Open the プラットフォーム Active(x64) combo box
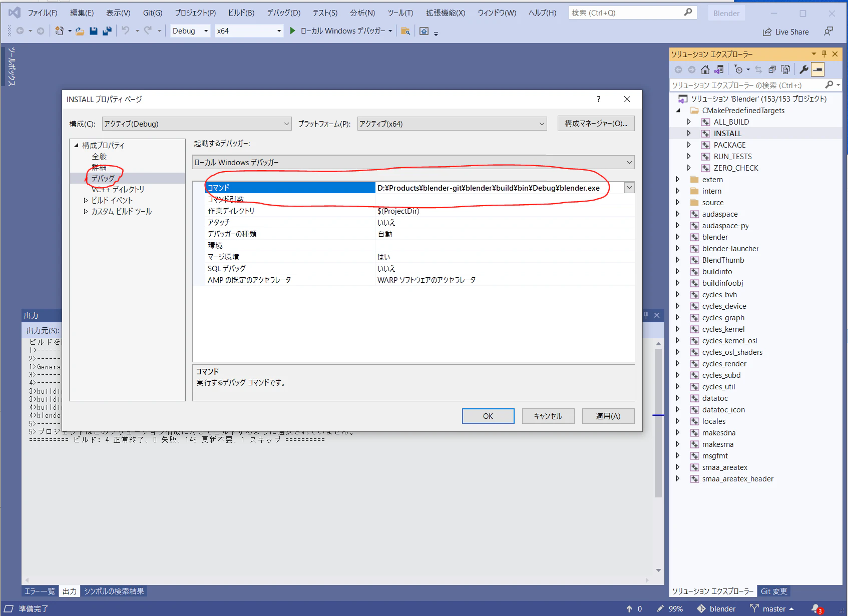This screenshot has width=848, height=616. pos(452,124)
